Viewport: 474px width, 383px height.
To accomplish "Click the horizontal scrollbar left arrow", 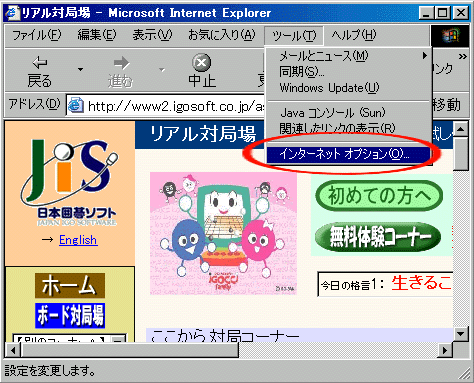I will coord(13,350).
